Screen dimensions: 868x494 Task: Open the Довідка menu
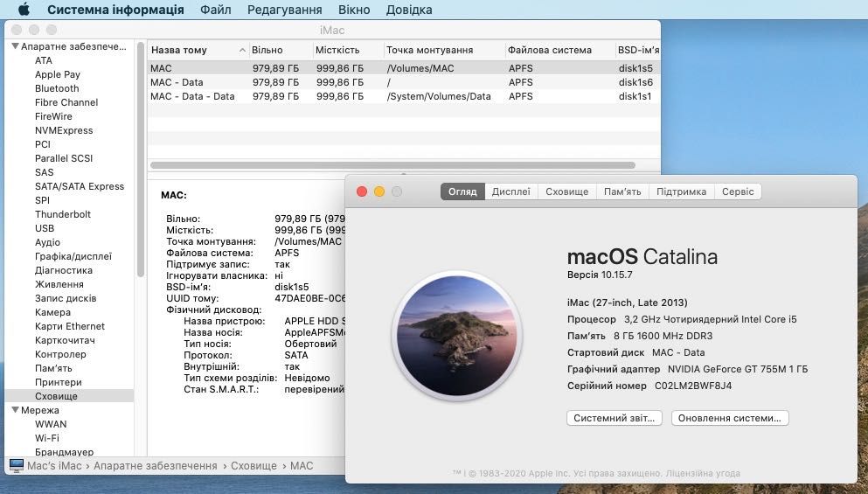(x=409, y=10)
